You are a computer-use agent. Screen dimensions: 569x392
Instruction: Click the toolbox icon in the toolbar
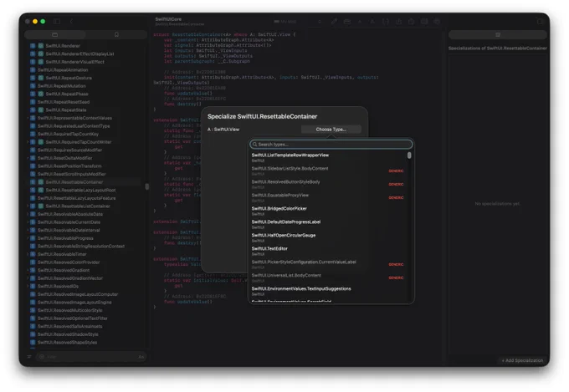tap(347, 22)
